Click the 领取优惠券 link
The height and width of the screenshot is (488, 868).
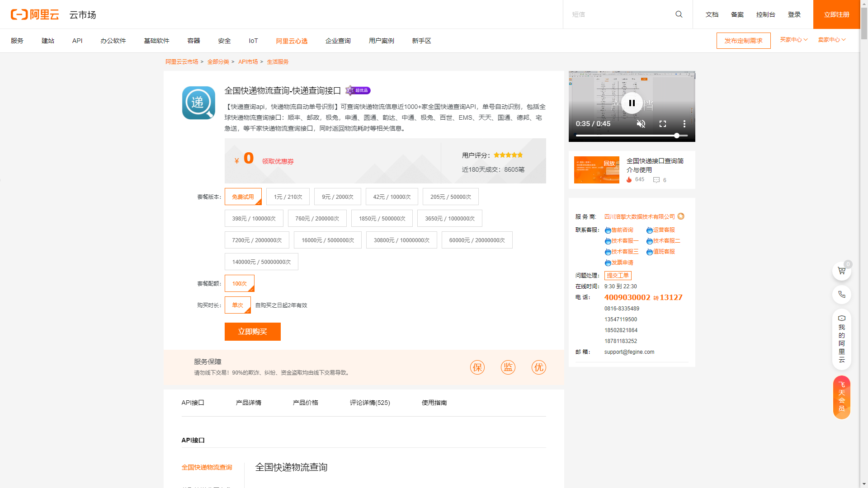(278, 161)
